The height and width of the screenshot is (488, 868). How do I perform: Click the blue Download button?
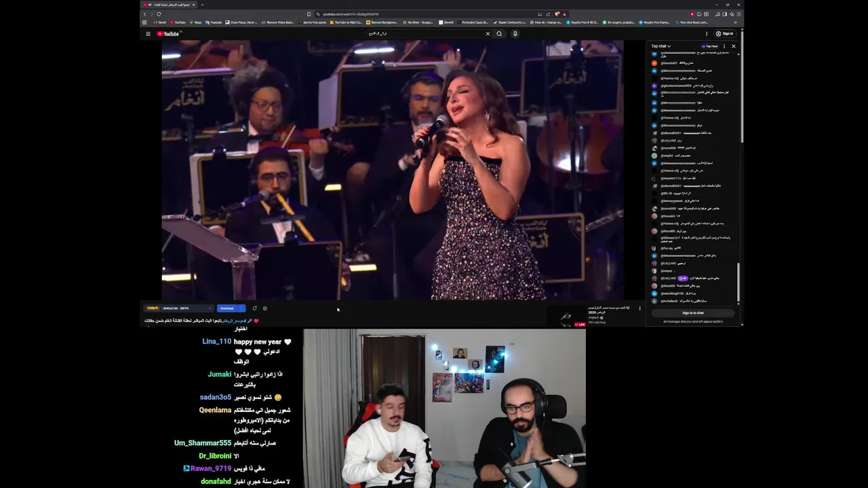tap(226, 308)
